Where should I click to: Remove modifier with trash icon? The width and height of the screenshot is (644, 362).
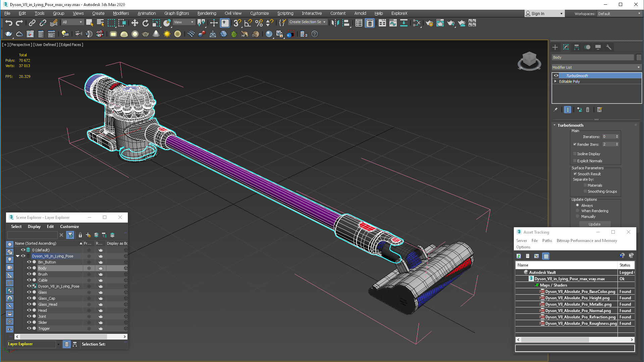[588, 110]
